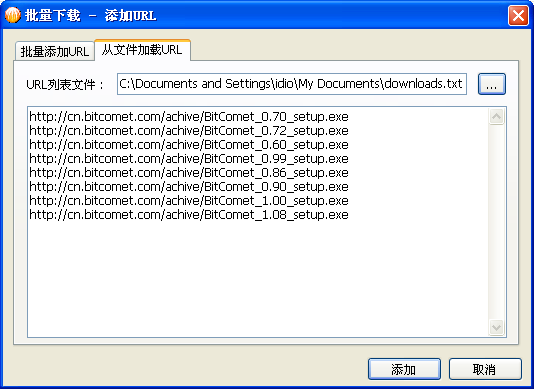The image size is (534, 389).
Task: Click the 添加 button
Action: point(404,369)
